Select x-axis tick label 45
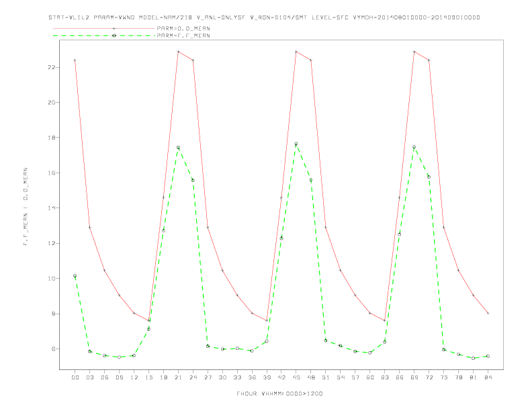Viewport: 532px width, 411px height. tap(296, 377)
